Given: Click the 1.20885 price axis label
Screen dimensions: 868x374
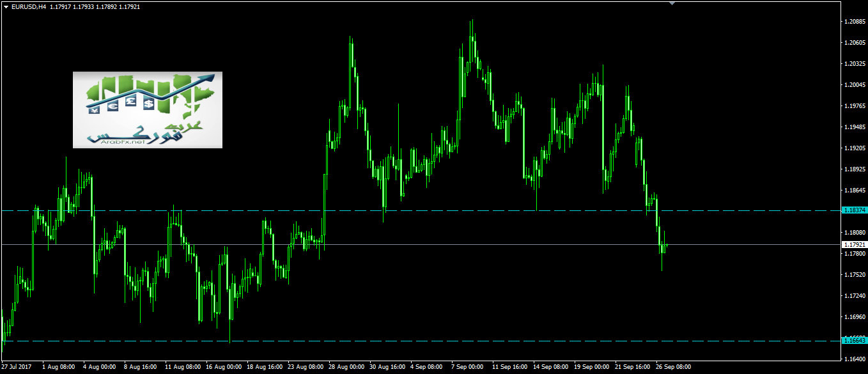Looking at the screenshot, I should (x=855, y=22).
